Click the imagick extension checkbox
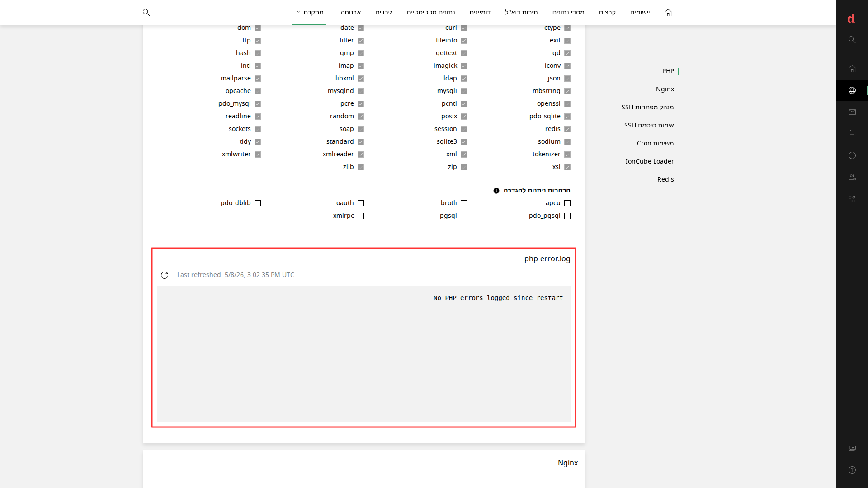Viewport: 868px width, 488px height. [x=464, y=66]
